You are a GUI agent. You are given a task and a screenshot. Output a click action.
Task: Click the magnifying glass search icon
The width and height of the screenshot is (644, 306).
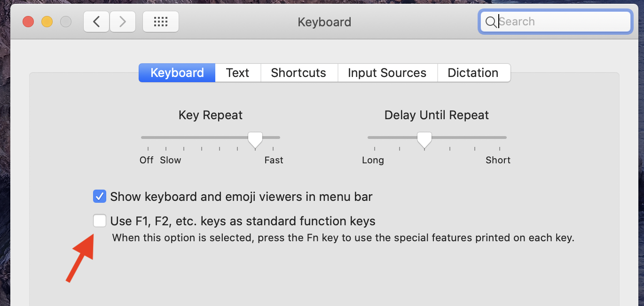(490, 22)
